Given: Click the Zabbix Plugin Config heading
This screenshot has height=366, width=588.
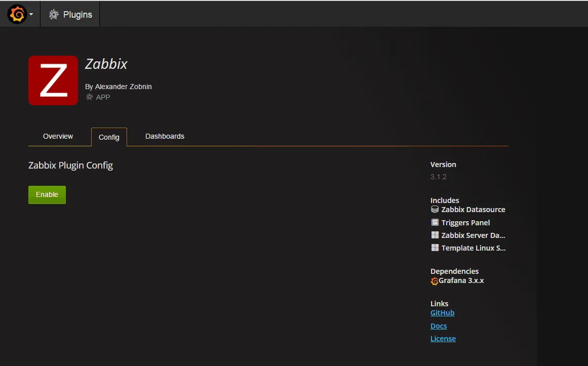Looking at the screenshot, I should 70,166.
